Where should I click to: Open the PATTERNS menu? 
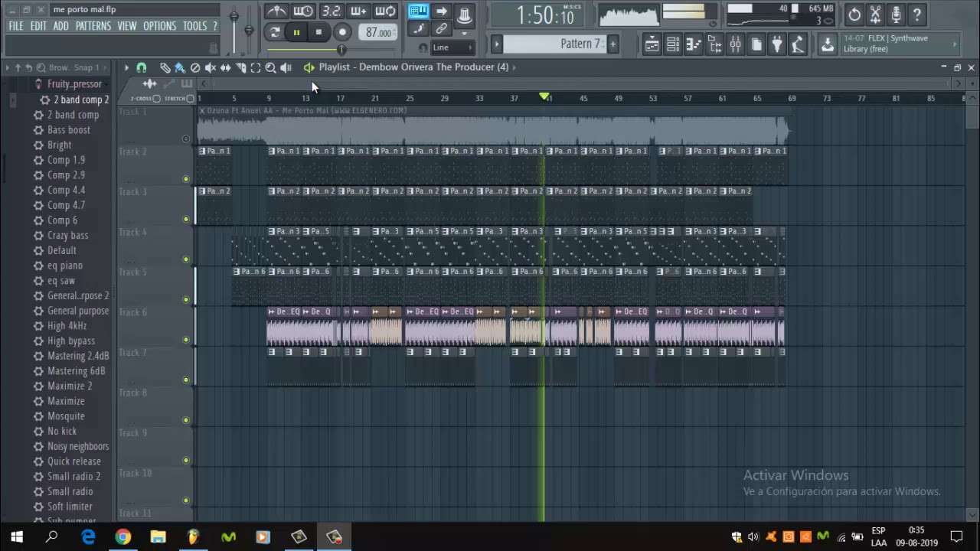[x=93, y=26]
